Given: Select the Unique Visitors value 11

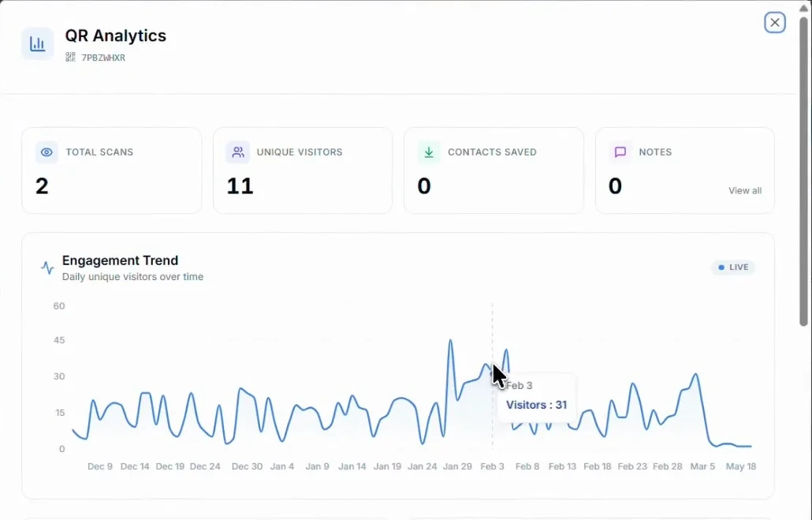Looking at the screenshot, I should click(240, 186).
